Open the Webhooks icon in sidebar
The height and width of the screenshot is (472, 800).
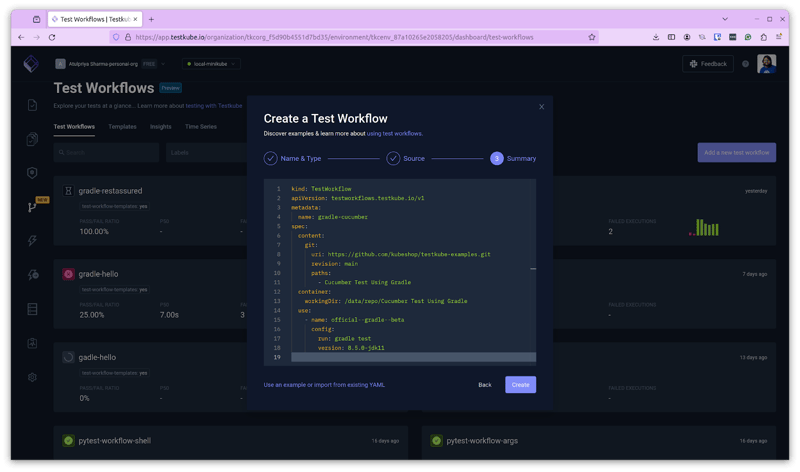[x=33, y=275]
